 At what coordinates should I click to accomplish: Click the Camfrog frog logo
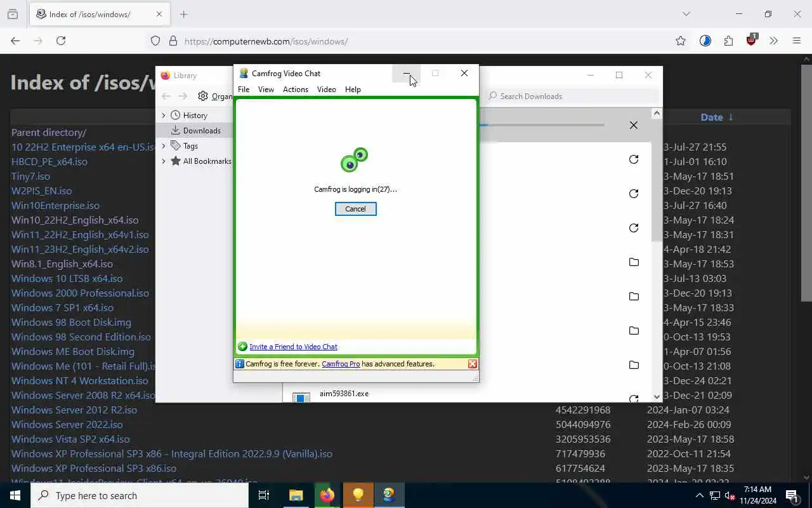[354, 160]
